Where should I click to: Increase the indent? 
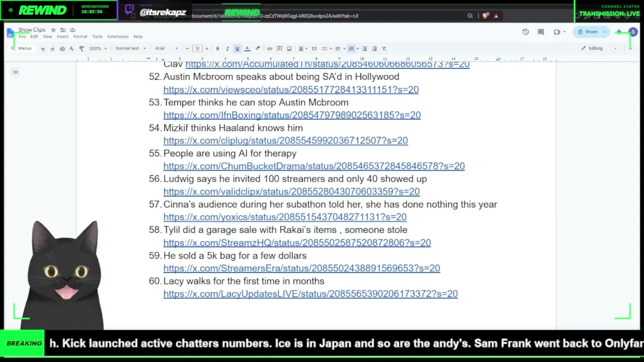374,49
